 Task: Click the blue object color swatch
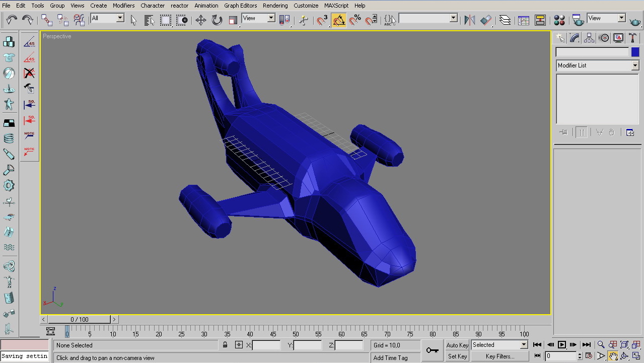(x=635, y=52)
